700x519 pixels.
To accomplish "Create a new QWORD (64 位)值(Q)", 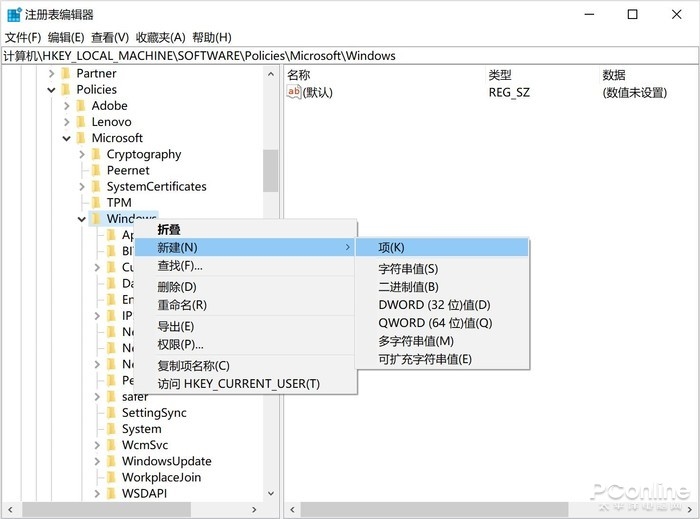I will pos(442,323).
